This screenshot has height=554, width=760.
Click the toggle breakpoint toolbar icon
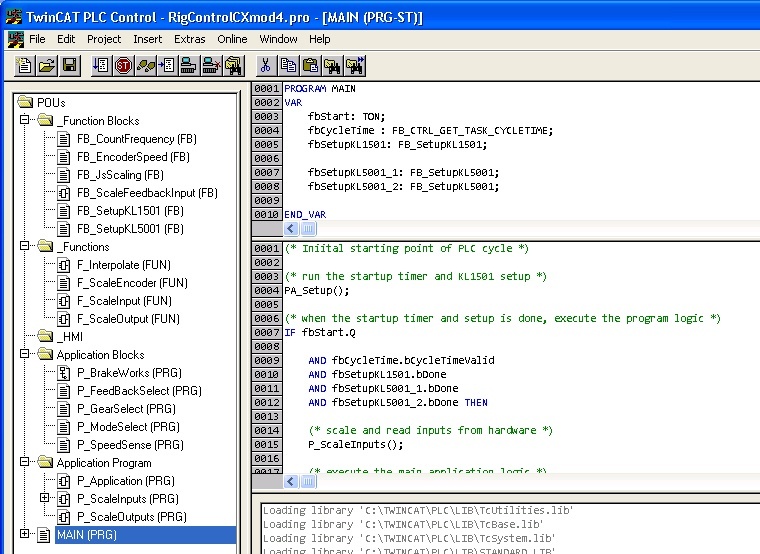167,65
